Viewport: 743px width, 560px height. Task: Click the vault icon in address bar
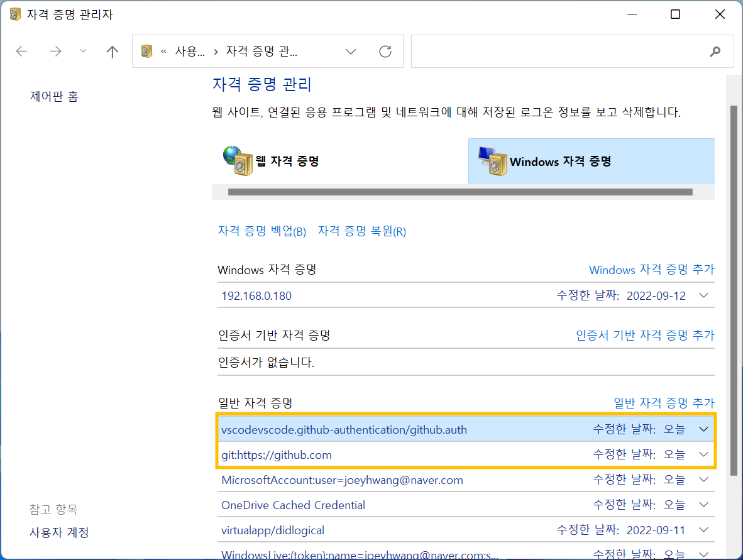click(146, 51)
